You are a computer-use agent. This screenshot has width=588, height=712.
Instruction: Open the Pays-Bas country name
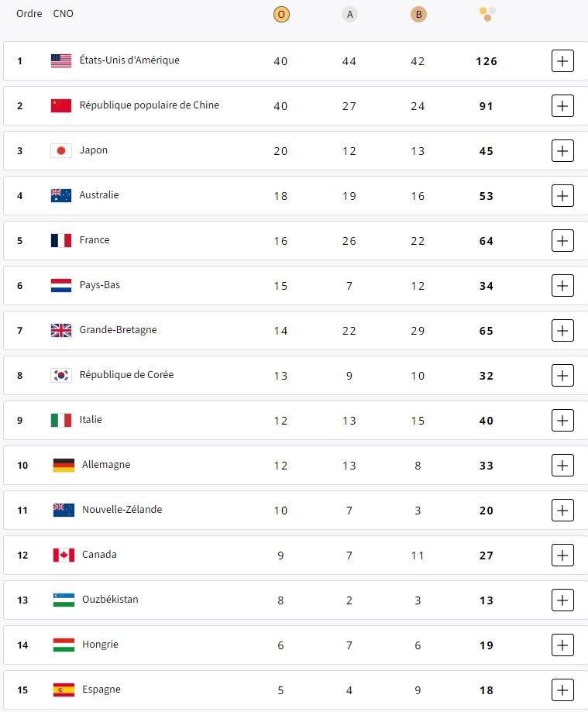pos(99,284)
